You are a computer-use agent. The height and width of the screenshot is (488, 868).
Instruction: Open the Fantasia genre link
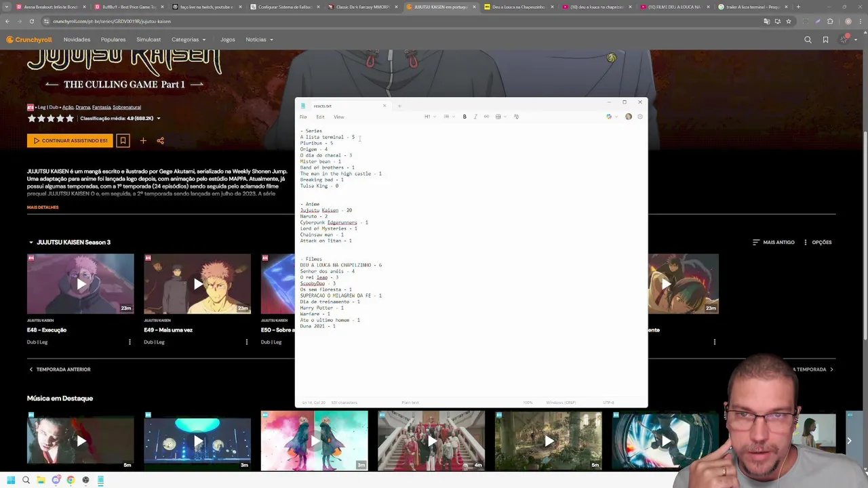[x=101, y=107]
